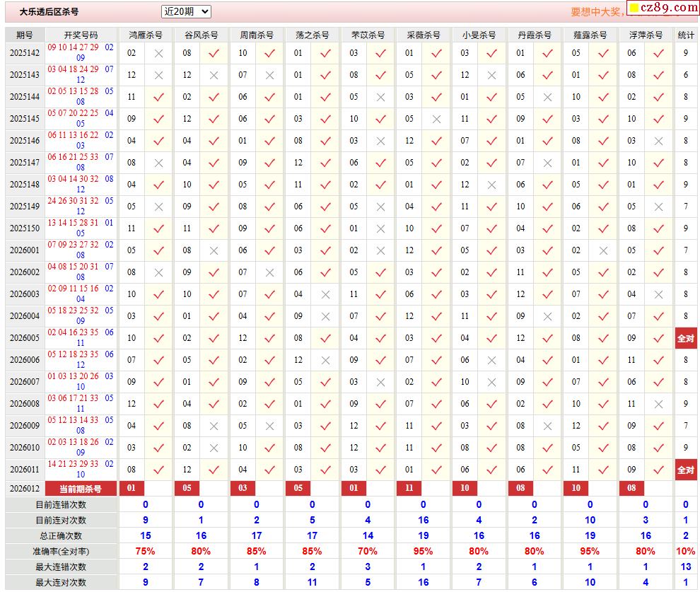Click the period number 2026012 cell
700x592 pixels.
tap(25, 488)
